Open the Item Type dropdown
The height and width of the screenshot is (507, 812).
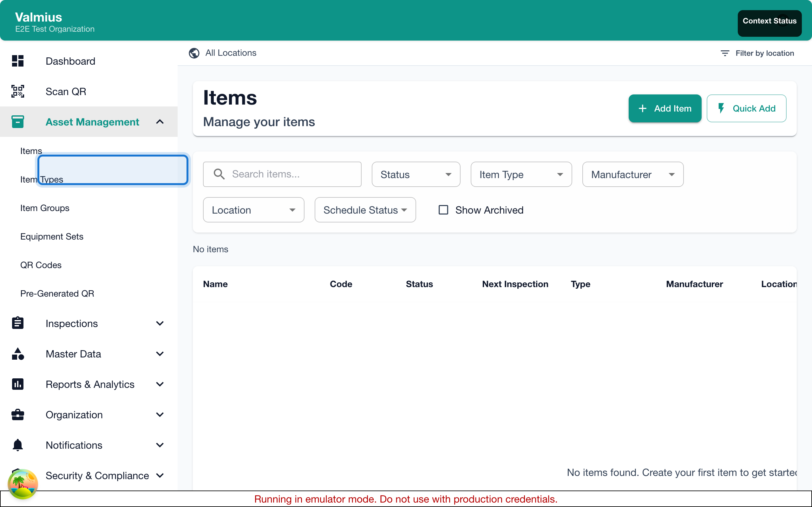point(521,174)
